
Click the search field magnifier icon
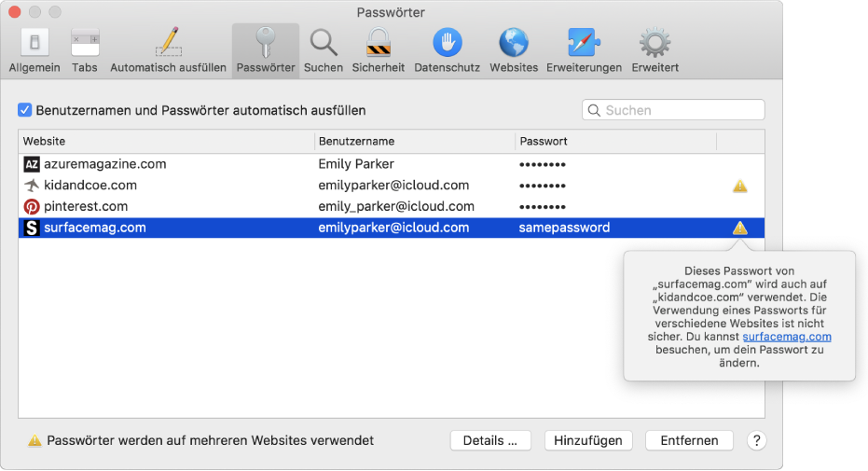(594, 110)
